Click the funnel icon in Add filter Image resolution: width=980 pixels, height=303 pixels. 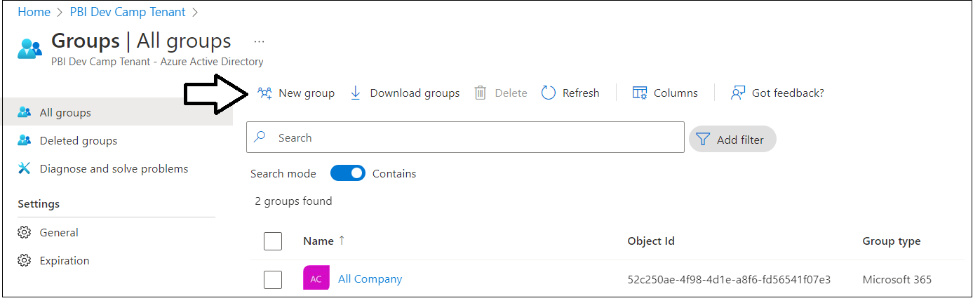click(703, 140)
